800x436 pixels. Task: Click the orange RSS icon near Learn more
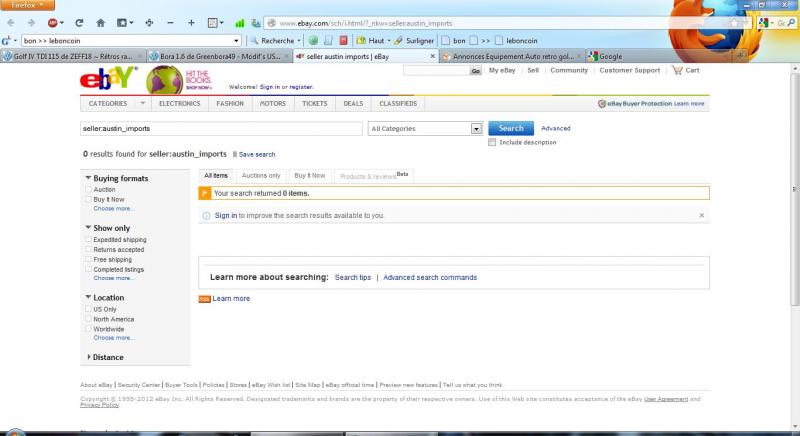[x=205, y=299]
